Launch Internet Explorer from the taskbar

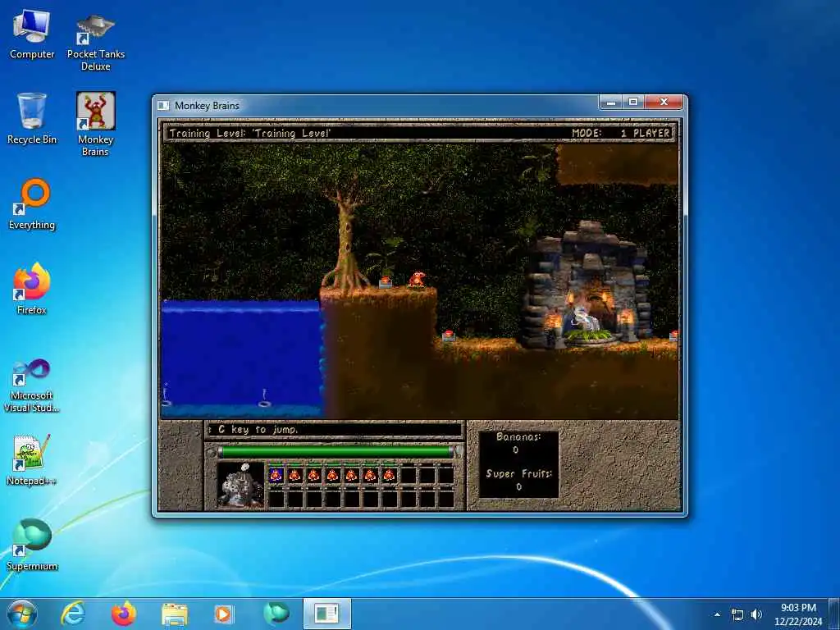(x=73, y=614)
